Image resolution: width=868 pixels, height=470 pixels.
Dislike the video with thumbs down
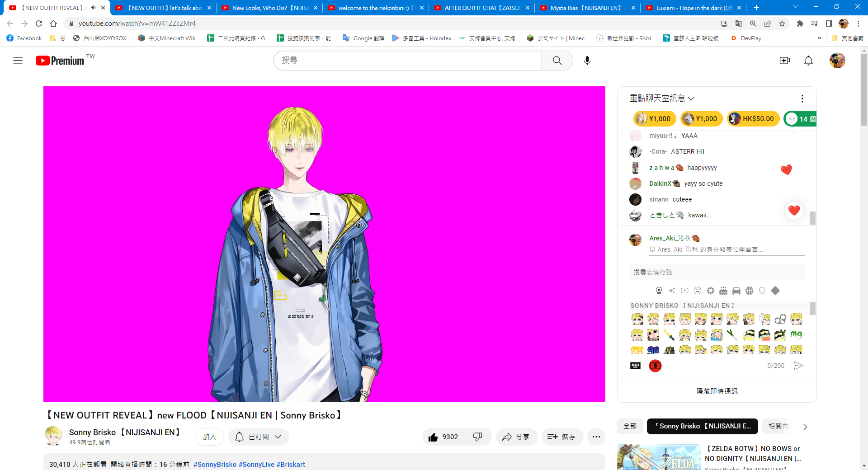click(x=477, y=437)
